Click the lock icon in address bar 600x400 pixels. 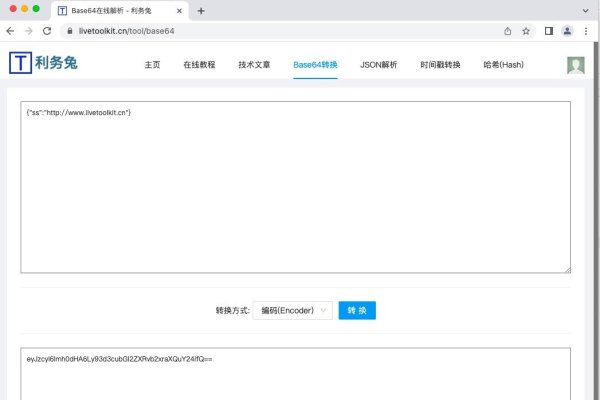(70, 31)
